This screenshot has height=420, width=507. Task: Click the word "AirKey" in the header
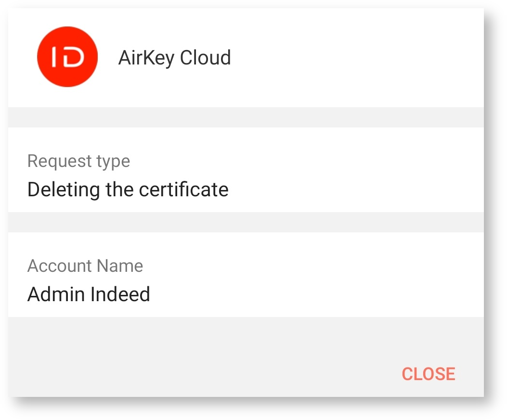tap(146, 58)
